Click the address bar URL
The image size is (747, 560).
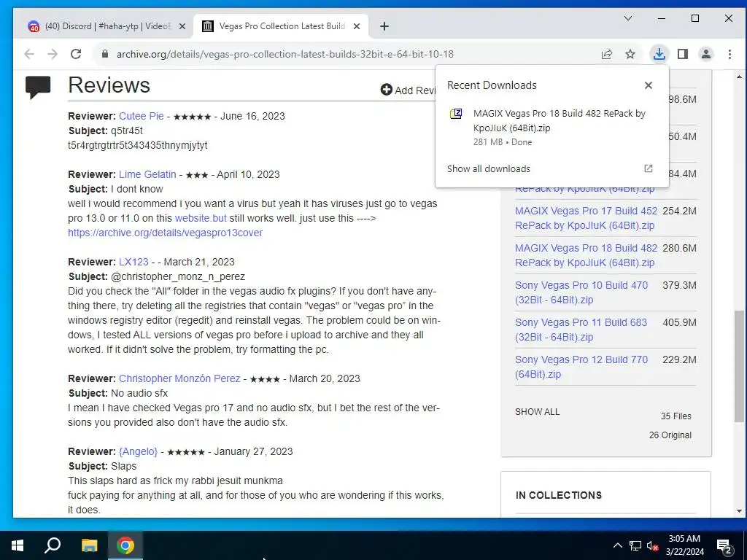(285, 54)
